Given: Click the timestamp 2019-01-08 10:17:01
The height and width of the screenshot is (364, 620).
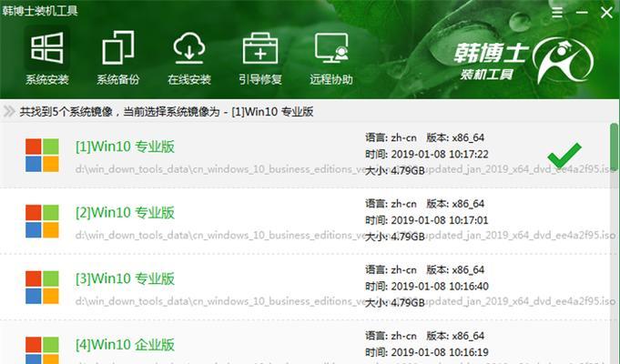Looking at the screenshot, I should 440,220.
